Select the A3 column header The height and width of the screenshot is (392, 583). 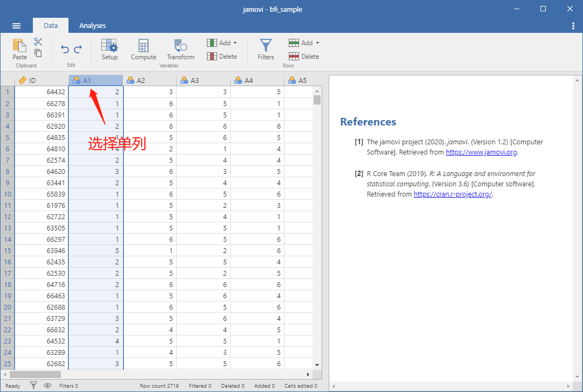(203, 80)
